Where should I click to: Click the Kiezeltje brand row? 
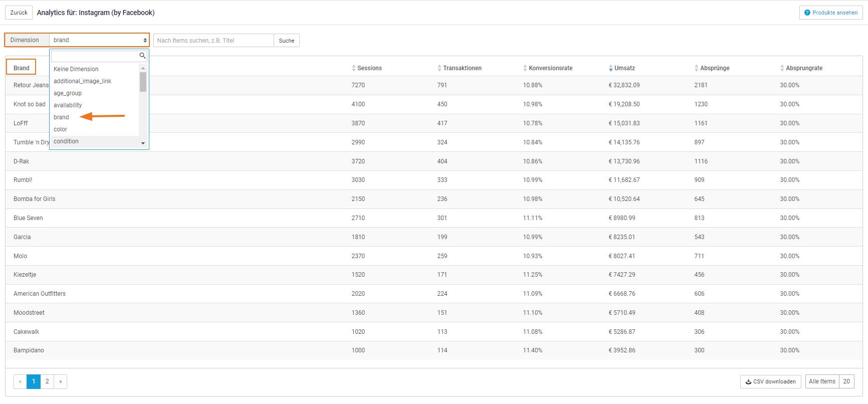coord(434,275)
